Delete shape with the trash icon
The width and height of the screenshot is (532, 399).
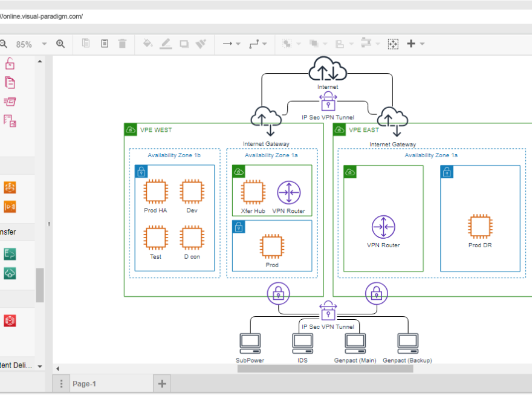pyautogui.click(x=122, y=44)
